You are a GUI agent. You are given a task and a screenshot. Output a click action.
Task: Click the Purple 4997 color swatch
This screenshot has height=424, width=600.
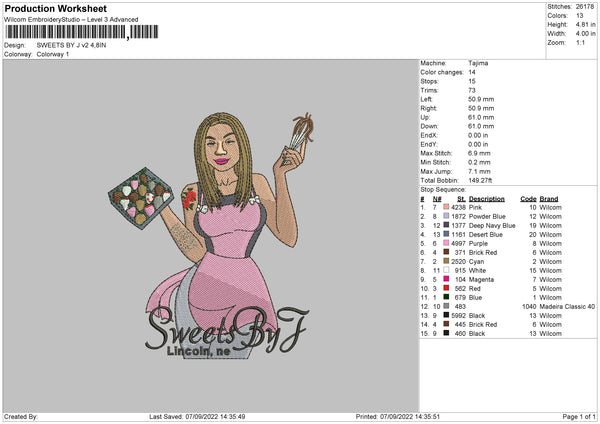(446, 243)
